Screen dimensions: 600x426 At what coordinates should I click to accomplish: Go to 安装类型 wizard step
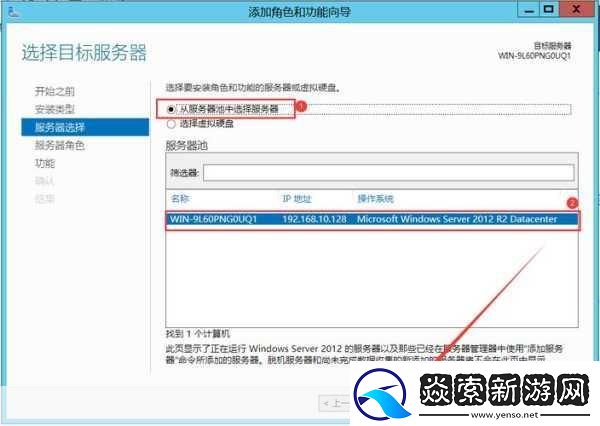point(54,109)
